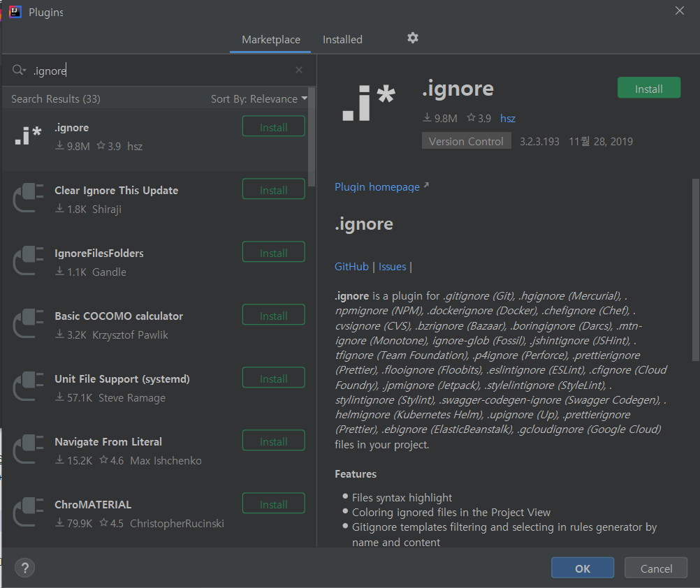Clear the plugin search text

299,70
